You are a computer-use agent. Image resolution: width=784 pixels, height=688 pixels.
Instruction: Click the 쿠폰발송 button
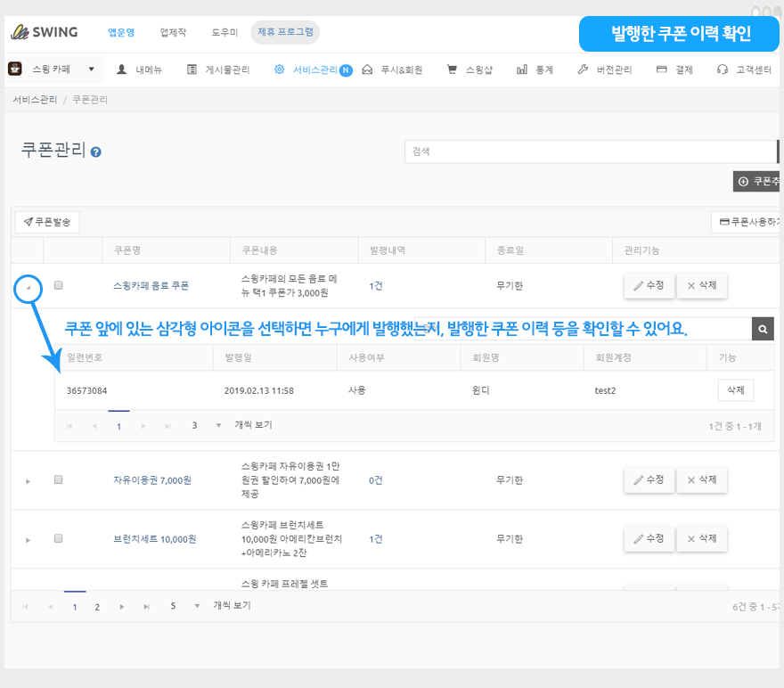coord(47,222)
